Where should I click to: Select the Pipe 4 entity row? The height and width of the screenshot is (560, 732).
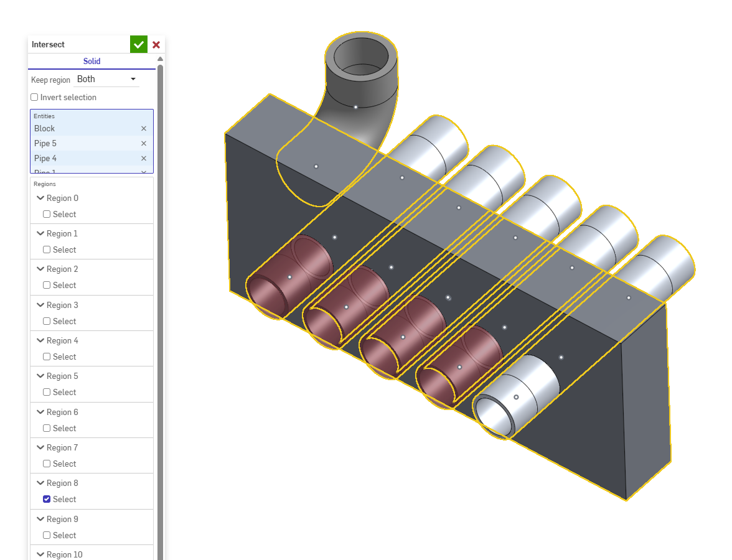(x=91, y=158)
